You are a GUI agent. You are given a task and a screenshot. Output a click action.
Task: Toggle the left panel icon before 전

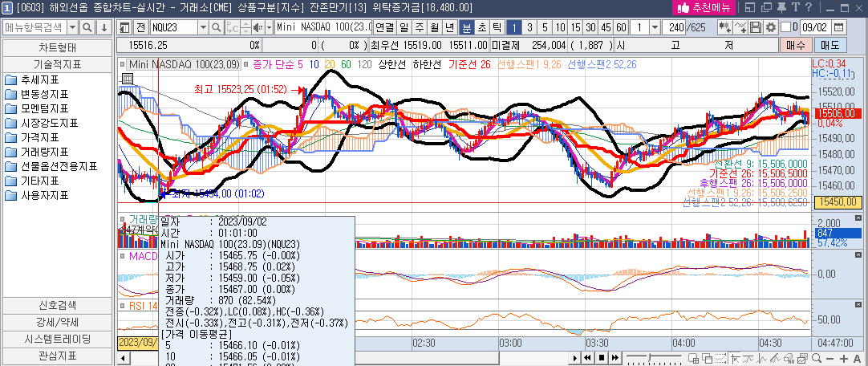tap(124, 27)
